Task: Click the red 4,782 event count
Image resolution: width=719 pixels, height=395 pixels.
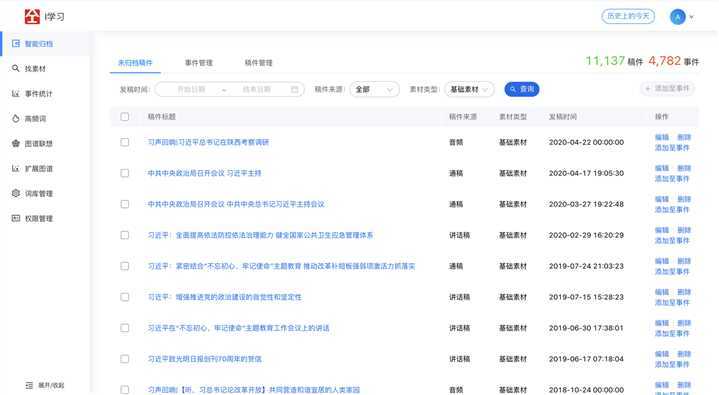Action: coord(664,61)
